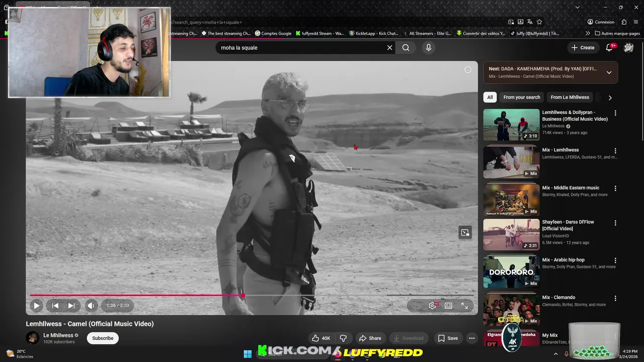Image resolution: width=644 pixels, height=362 pixels.
Task: Skip to the previous video
Action: pos(55,305)
